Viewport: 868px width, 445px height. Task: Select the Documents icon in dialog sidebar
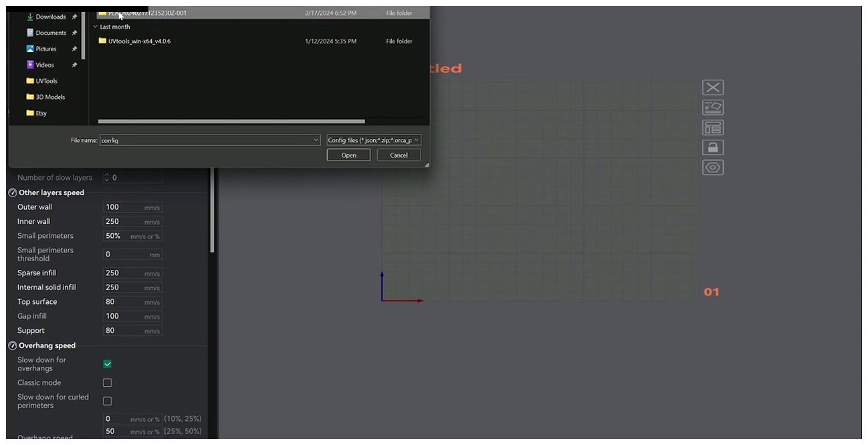coord(30,33)
